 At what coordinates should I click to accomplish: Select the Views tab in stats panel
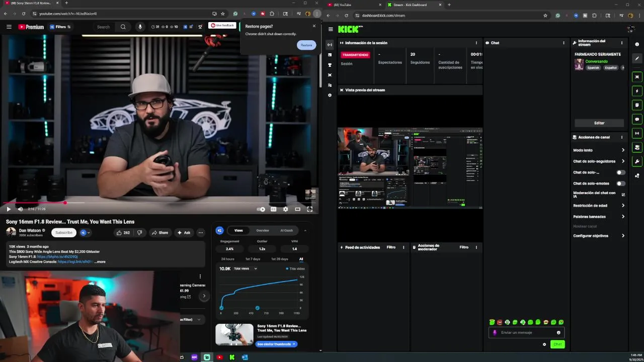point(238,230)
